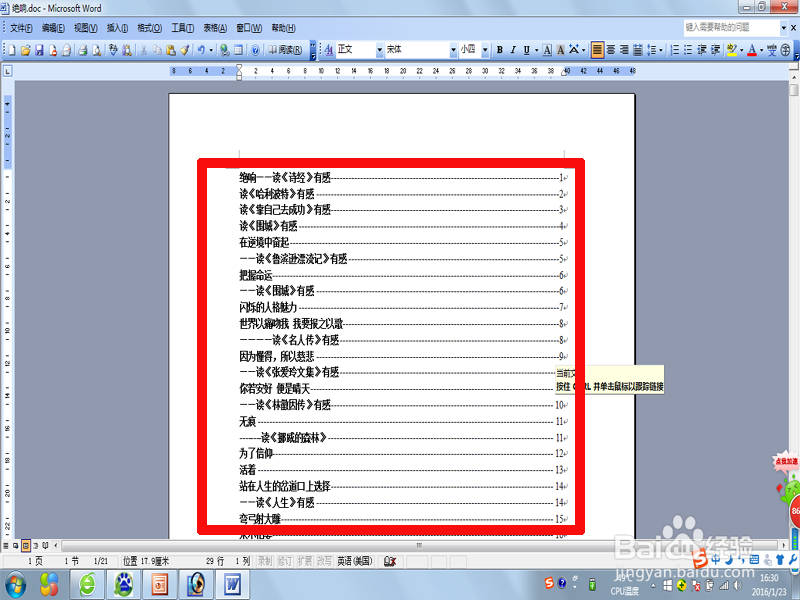Open character scaling dropdown arrow
This screenshot has width=800, height=600.
pos(584,50)
